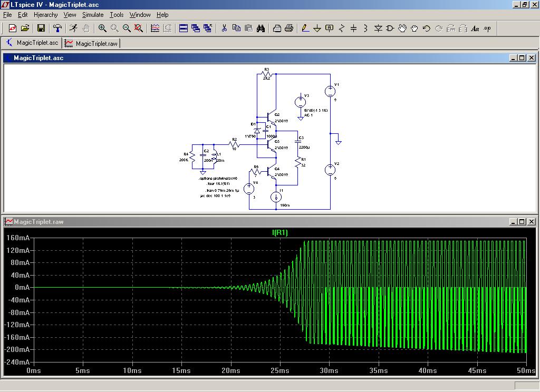Select the SPICE directive .op tool

tap(487, 28)
